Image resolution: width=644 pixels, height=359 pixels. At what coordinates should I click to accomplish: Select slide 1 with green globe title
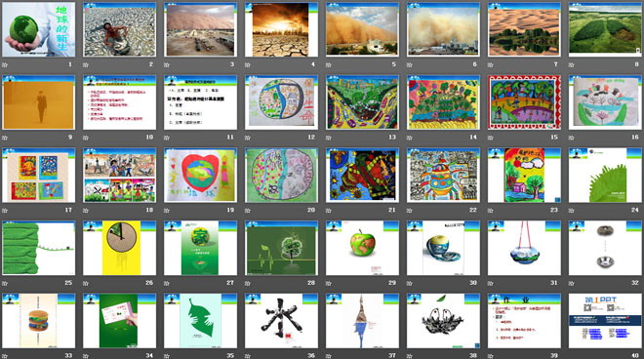click(x=39, y=29)
